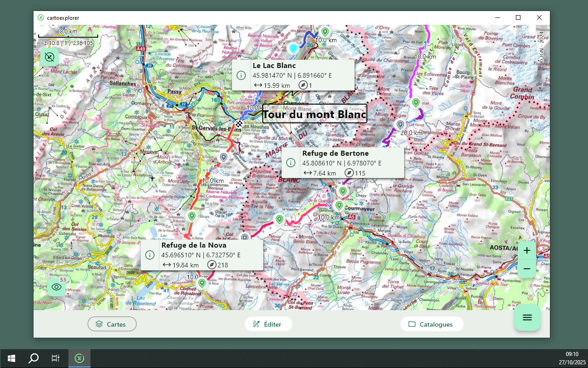Image resolution: width=588 pixels, height=368 pixels.
Task: Click the checkered finish flag marker
Action: coord(239,123)
